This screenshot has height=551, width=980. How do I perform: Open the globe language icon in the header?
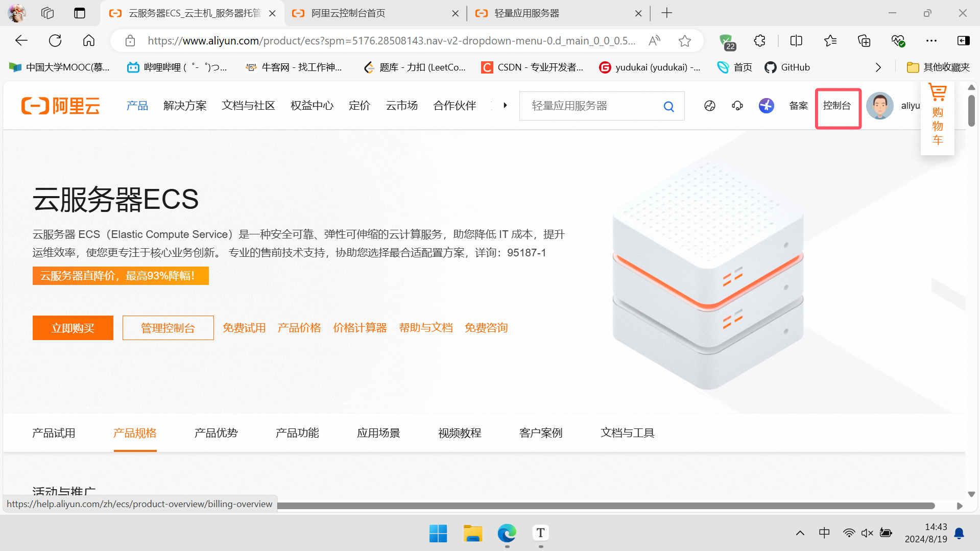[x=709, y=106]
